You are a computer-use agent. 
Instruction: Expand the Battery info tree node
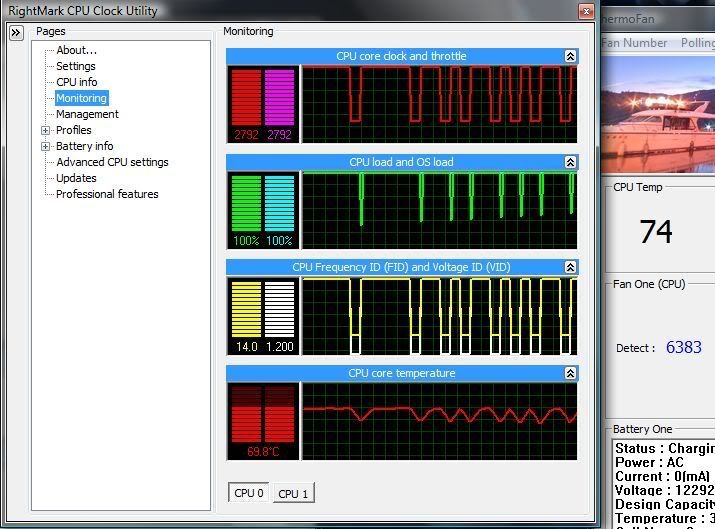(x=45, y=146)
